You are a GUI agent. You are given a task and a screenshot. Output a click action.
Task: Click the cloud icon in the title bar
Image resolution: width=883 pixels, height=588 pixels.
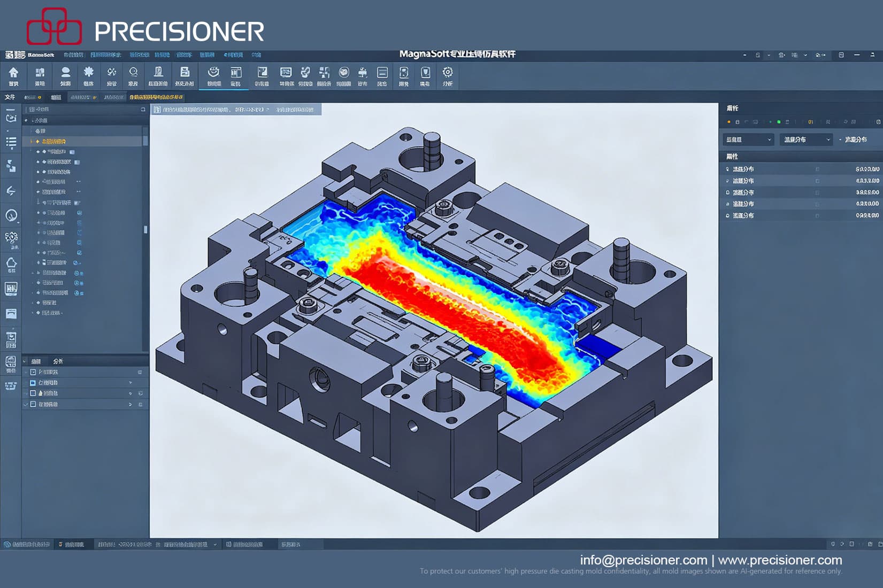click(x=819, y=55)
